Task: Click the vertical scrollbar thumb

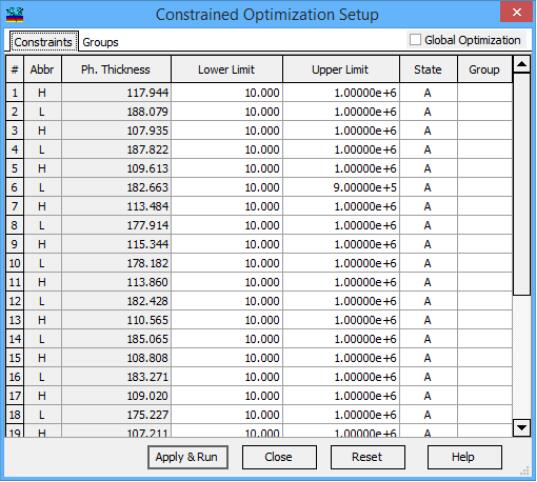Action: [522, 184]
